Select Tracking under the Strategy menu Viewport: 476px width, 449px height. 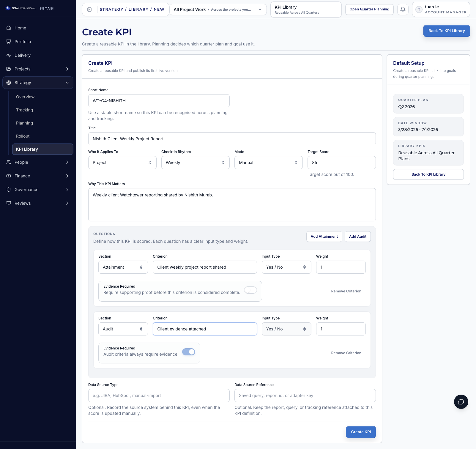[24, 110]
